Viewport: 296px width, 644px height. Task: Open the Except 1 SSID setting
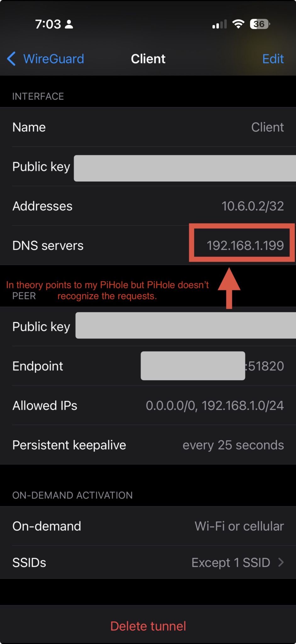point(231,562)
